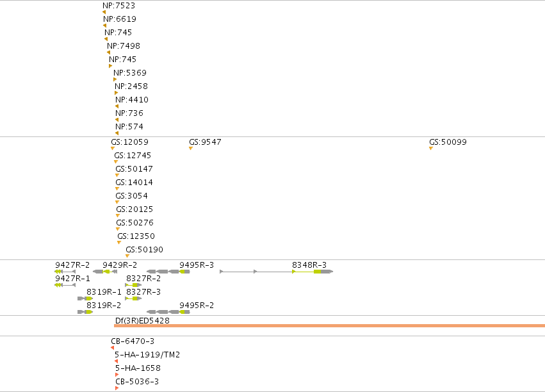The height and width of the screenshot is (392, 545).
Task: Select the 8319R-2 transcript label
Action: 104,306
